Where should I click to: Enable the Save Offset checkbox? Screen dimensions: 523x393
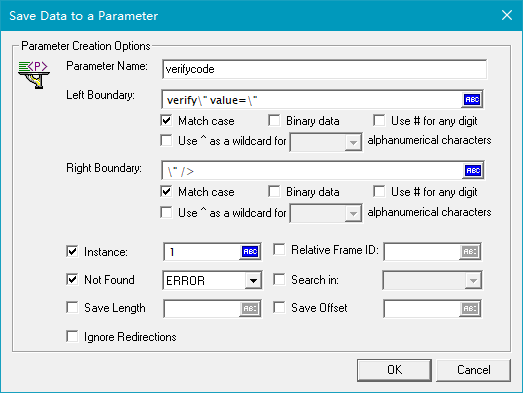[x=279, y=307]
